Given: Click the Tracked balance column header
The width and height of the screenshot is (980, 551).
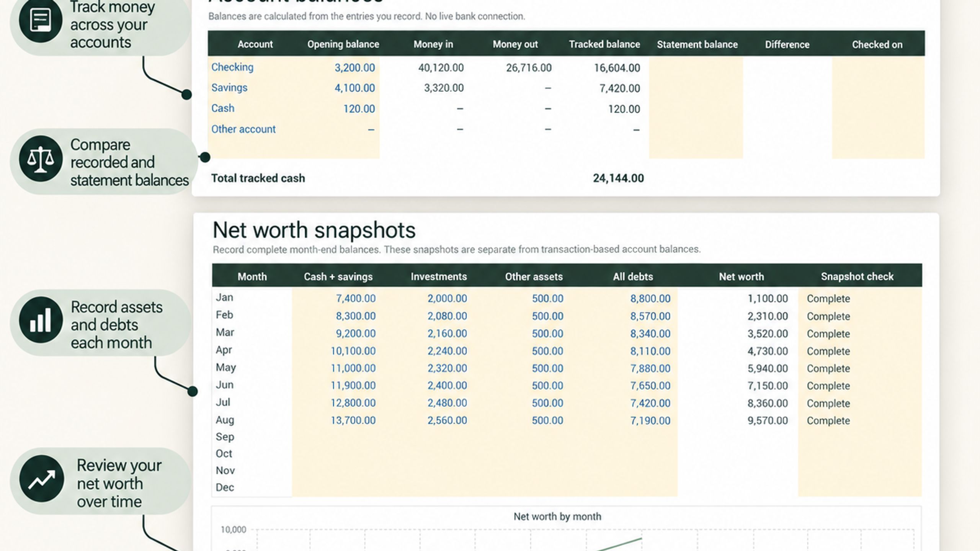Looking at the screenshot, I should [604, 44].
